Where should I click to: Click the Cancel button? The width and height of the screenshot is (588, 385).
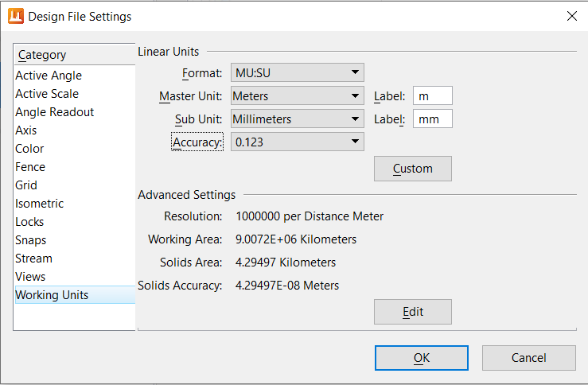point(529,358)
